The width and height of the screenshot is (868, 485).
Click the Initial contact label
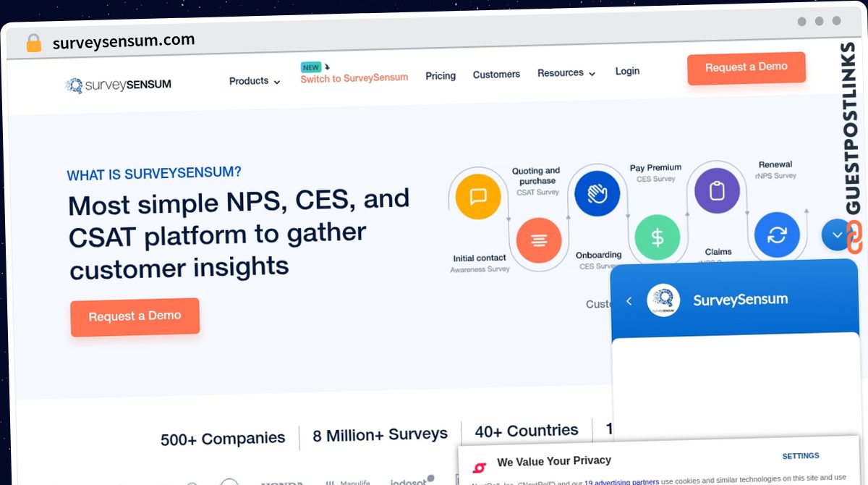coord(480,258)
